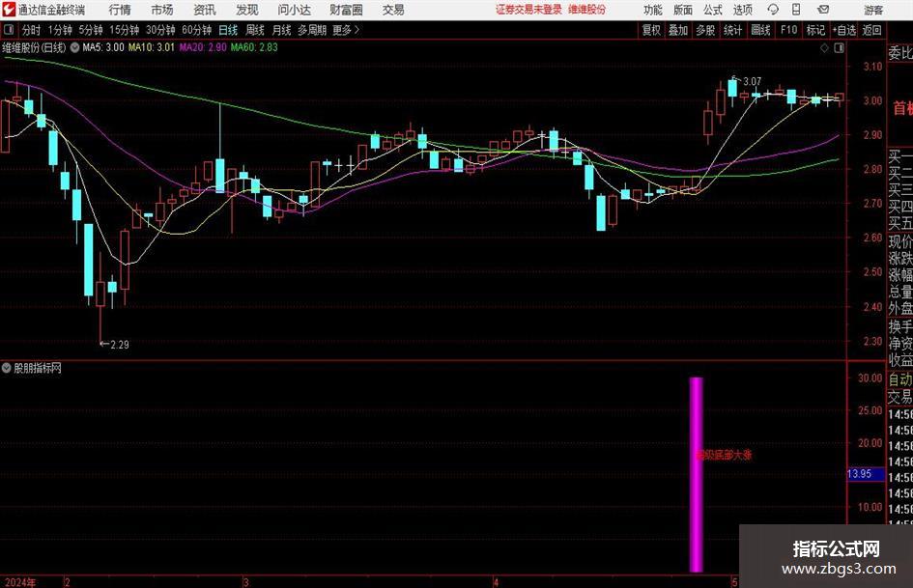Screen dimensions: 913x588
Task: Click the 2.29 low price marker
Action: [x=120, y=345]
